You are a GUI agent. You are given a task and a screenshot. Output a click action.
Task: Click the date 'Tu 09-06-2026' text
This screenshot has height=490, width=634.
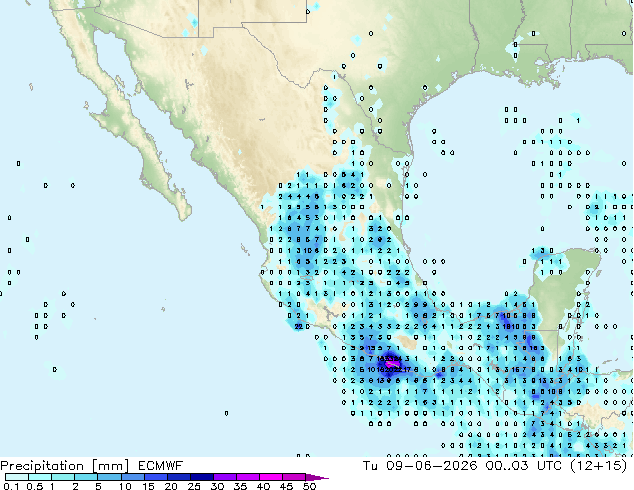420,466
